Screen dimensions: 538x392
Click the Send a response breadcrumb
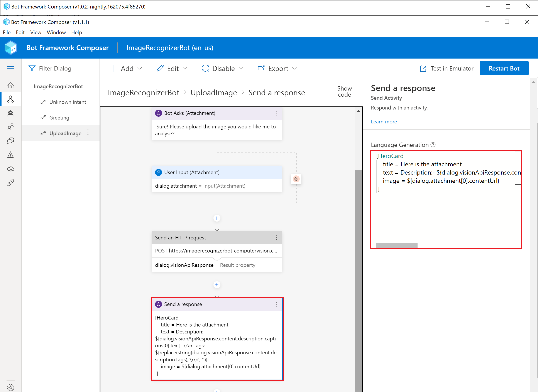(277, 93)
